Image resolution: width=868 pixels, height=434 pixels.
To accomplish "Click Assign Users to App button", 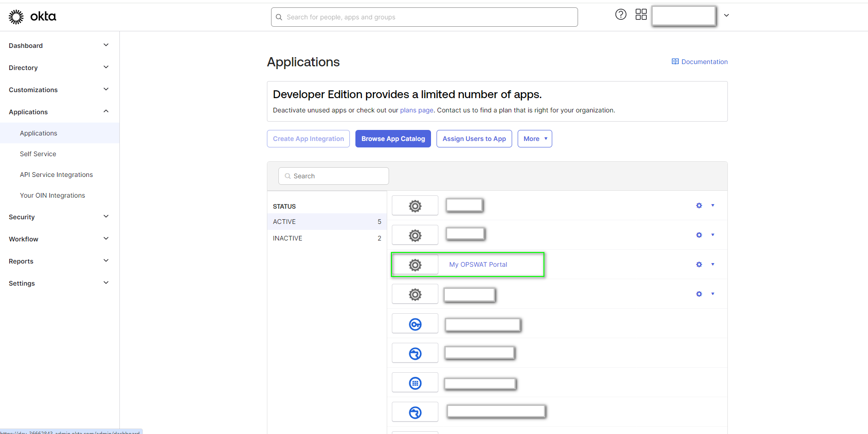I will (x=474, y=139).
